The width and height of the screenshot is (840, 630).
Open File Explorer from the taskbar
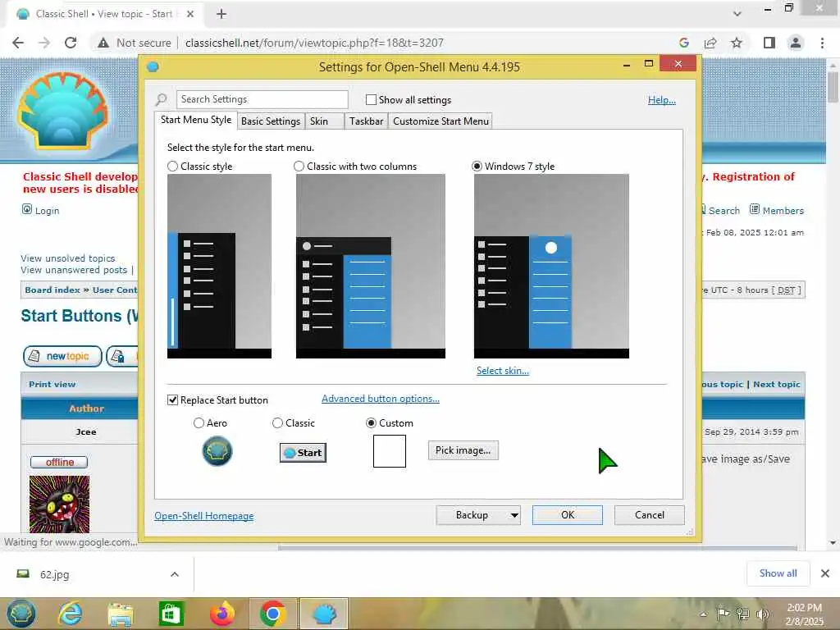coord(120,614)
